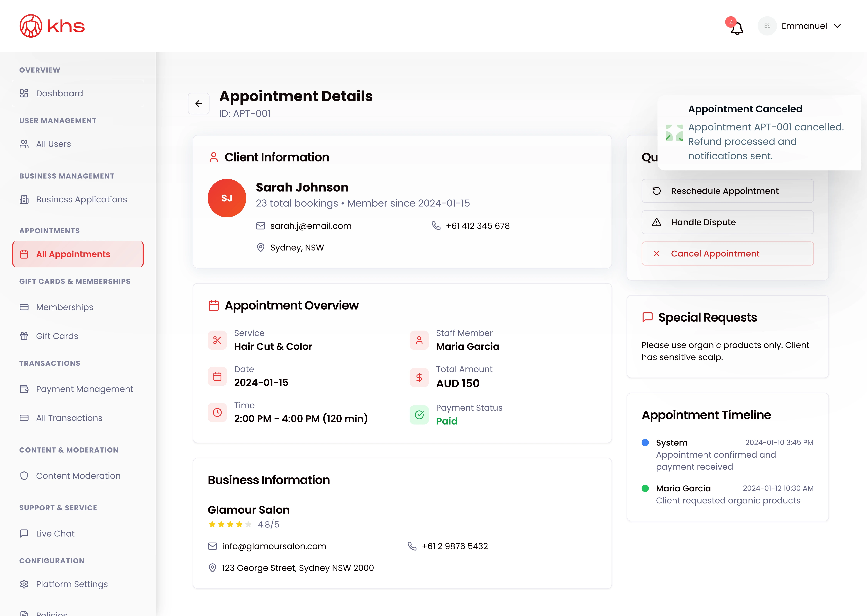
Task: Click the clock Time icon
Action: tap(217, 412)
